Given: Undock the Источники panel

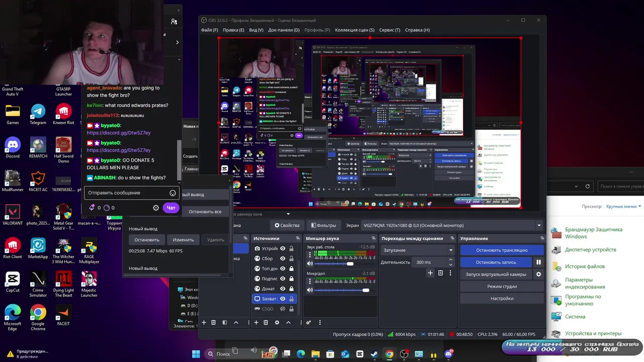Looking at the screenshot, I should (x=298, y=238).
